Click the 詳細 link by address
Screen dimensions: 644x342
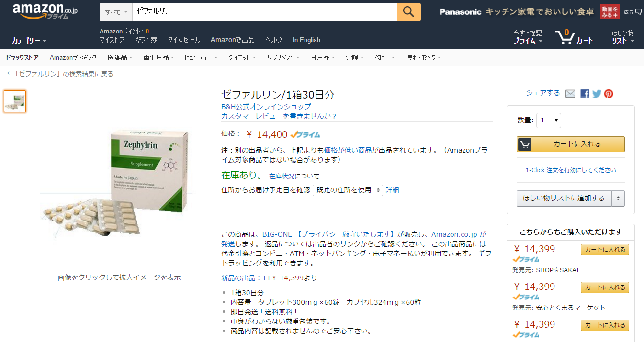click(x=392, y=190)
